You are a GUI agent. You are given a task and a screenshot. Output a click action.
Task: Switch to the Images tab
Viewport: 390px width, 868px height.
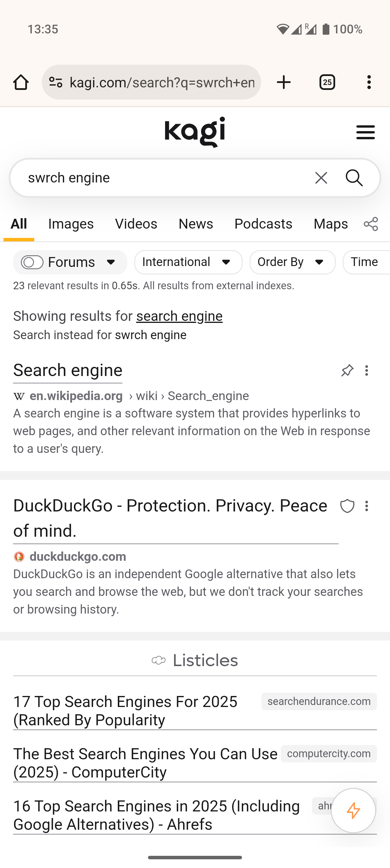coord(71,224)
